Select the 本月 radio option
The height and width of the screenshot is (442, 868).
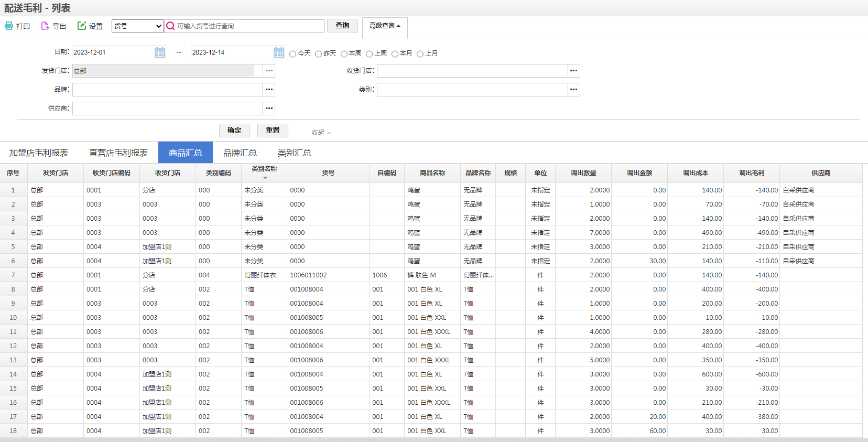point(395,54)
